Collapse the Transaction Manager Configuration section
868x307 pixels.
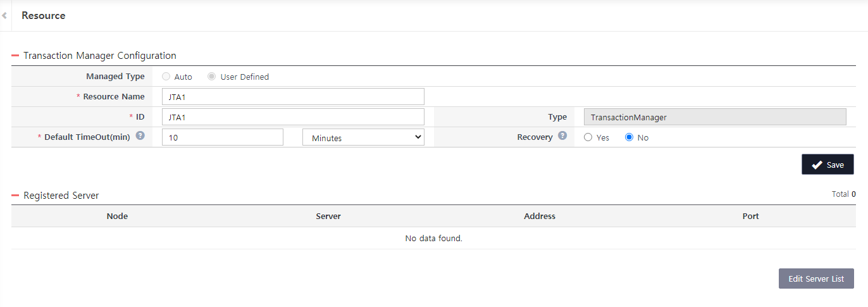[x=15, y=56]
